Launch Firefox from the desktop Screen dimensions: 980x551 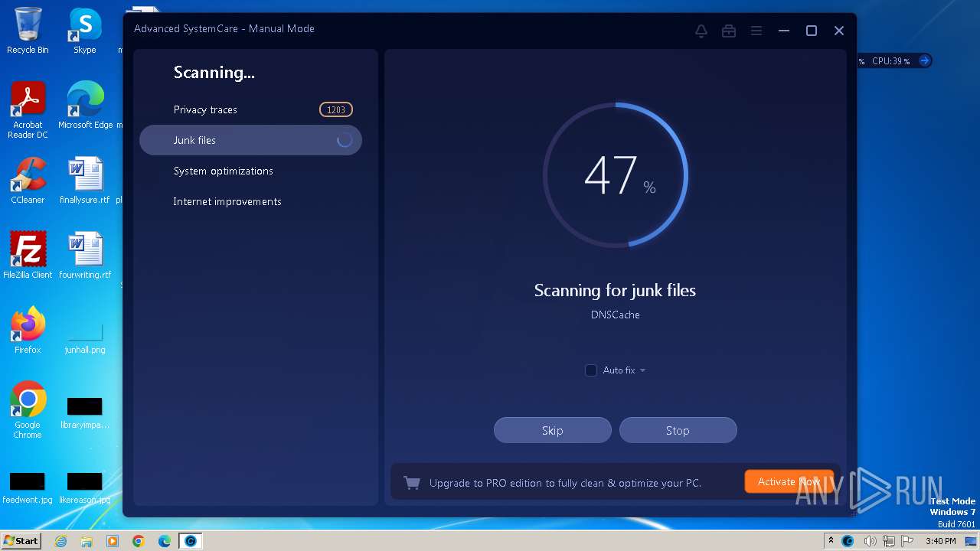[28, 331]
